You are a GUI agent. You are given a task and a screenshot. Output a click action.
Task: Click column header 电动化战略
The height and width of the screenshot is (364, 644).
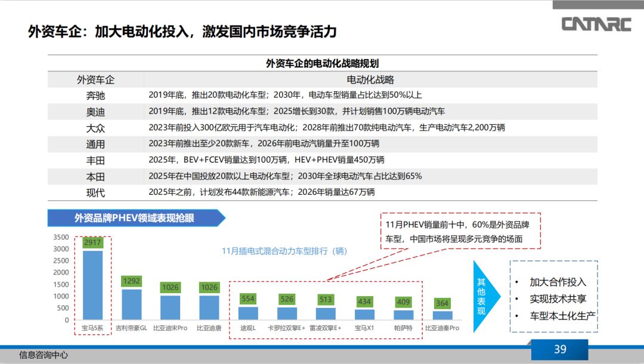pyautogui.click(x=370, y=80)
